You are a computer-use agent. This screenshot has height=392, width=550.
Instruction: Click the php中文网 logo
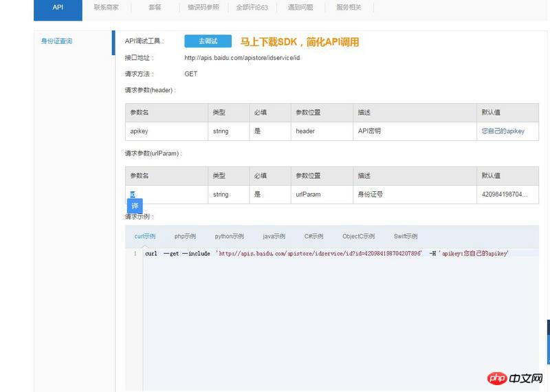tap(514, 378)
